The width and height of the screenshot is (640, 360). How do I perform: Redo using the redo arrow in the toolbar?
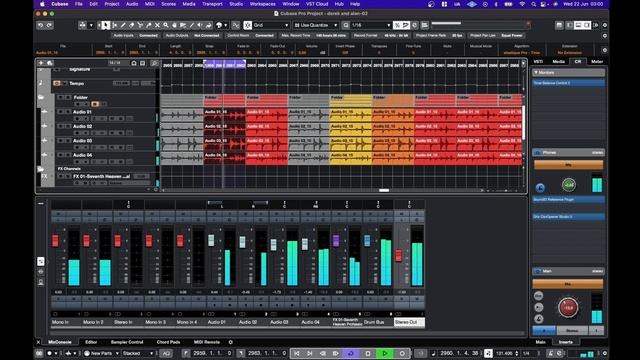coord(49,25)
